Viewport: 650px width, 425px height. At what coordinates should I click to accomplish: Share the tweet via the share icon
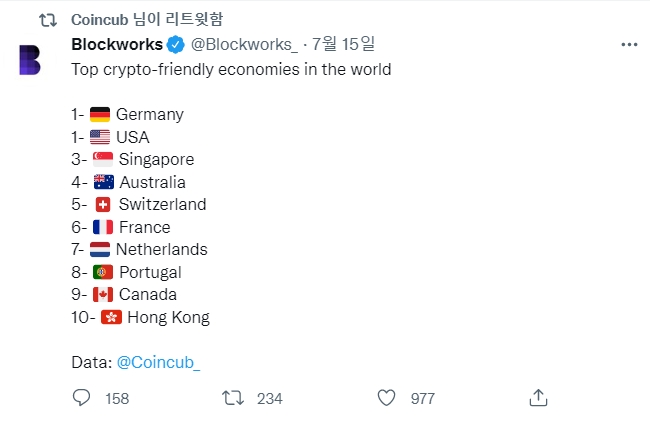(538, 398)
